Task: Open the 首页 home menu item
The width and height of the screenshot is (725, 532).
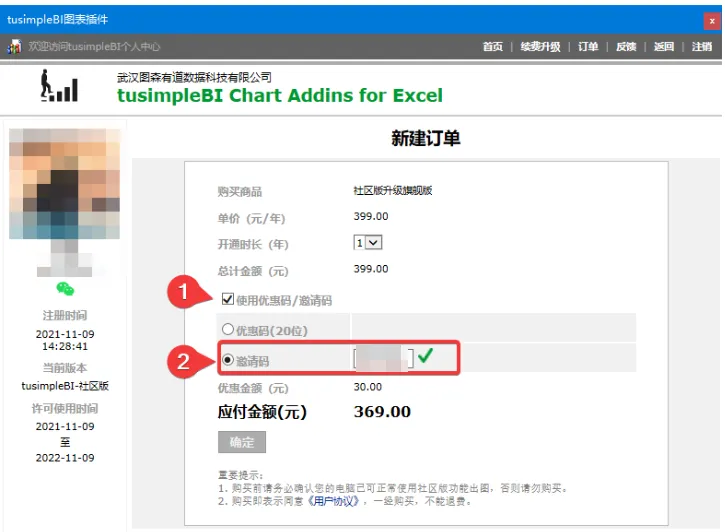Action: click(492, 46)
